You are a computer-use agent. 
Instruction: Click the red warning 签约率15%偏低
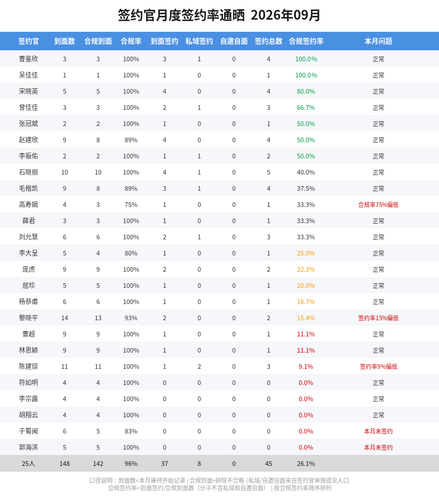point(378,318)
